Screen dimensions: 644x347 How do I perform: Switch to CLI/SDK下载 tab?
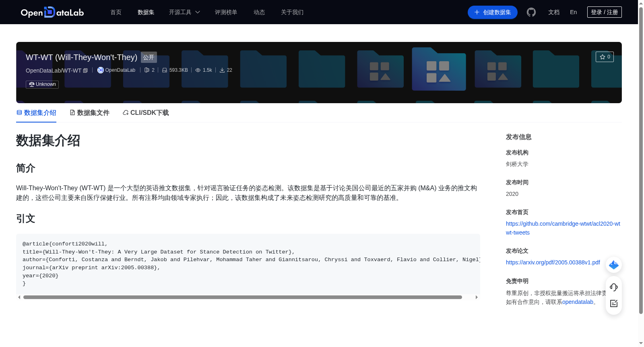[146, 113]
